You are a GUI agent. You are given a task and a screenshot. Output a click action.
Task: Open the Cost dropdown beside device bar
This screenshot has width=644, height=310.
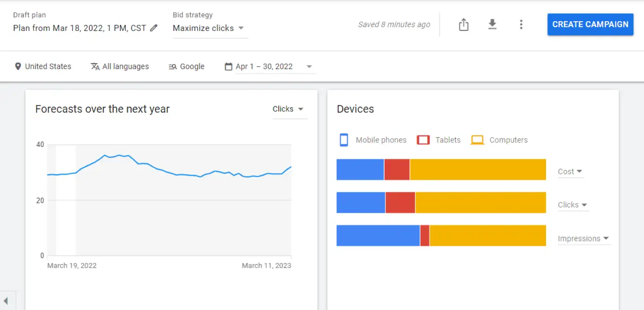point(570,171)
